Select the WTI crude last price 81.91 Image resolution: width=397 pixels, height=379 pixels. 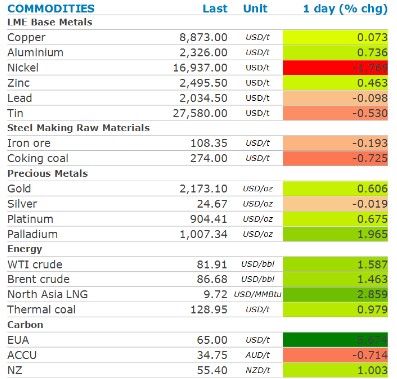click(x=212, y=264)
